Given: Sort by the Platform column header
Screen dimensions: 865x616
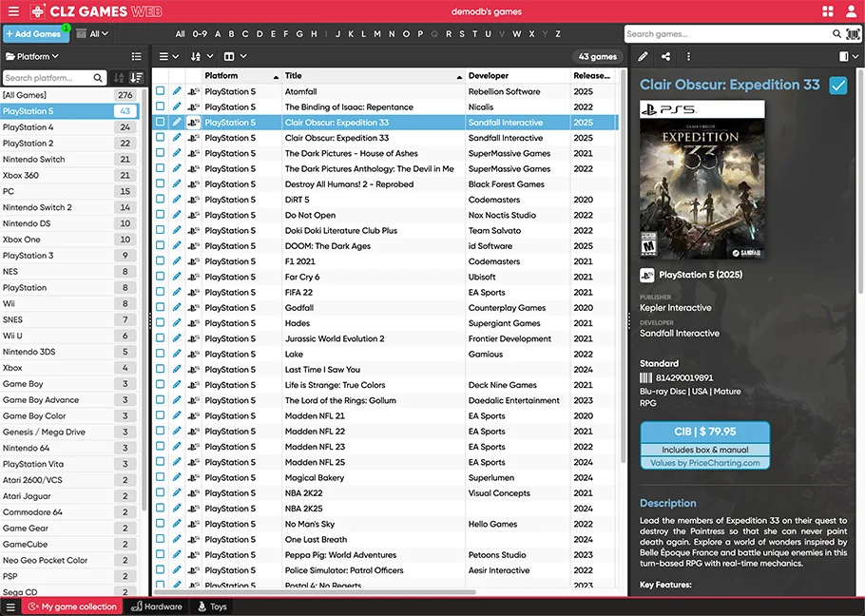Looking at the screenshot, I should point(241,75).
